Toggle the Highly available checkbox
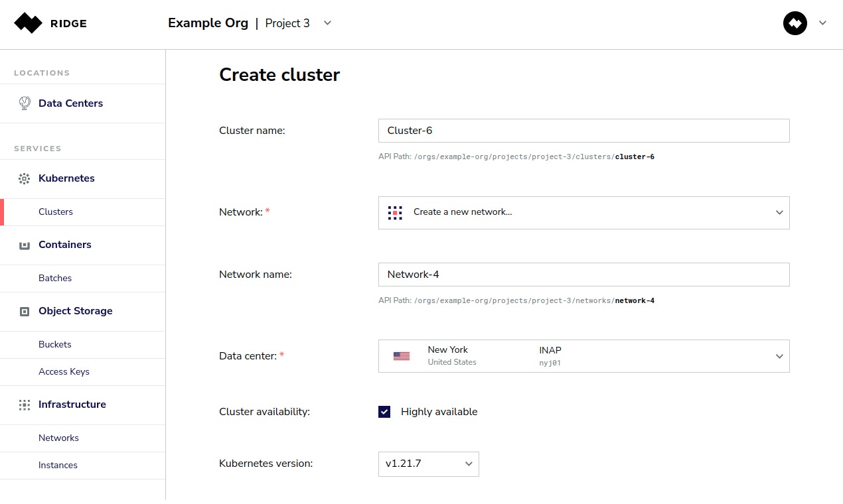843x504 pixels. [x=384, y=412]
